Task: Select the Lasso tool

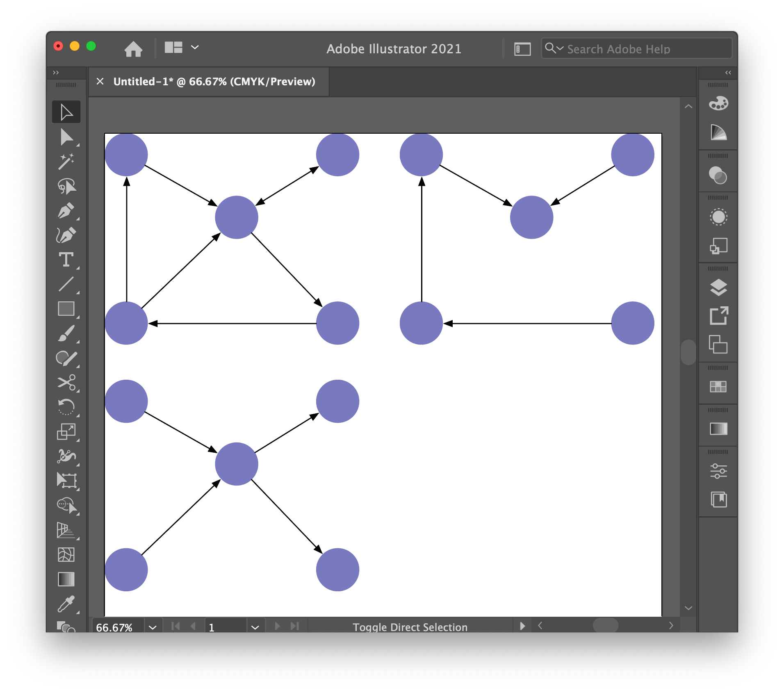Action: [x=66, y=186]
